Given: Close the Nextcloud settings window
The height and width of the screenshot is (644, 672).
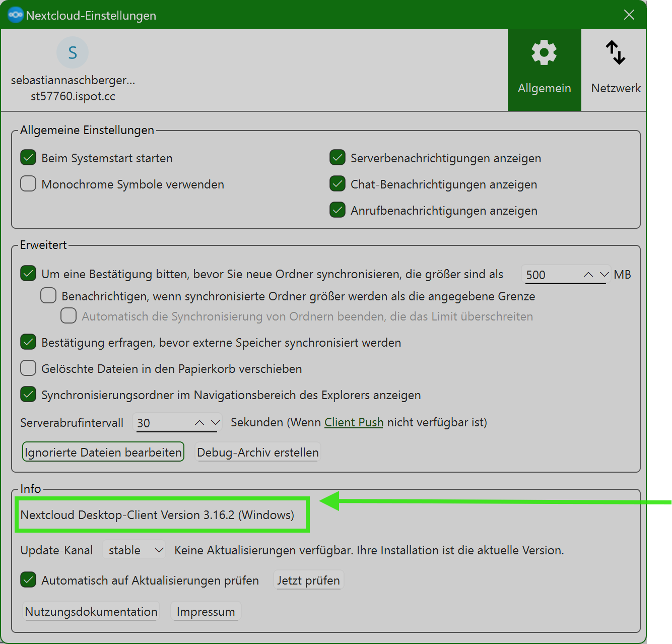Looking at the screenshot, I should point(629,15).
